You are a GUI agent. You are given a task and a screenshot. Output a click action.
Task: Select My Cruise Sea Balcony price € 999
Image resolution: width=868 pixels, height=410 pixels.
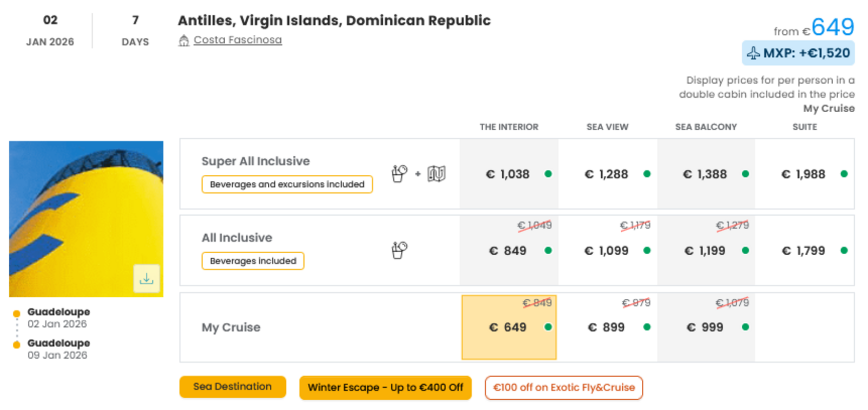click(706, 327)
